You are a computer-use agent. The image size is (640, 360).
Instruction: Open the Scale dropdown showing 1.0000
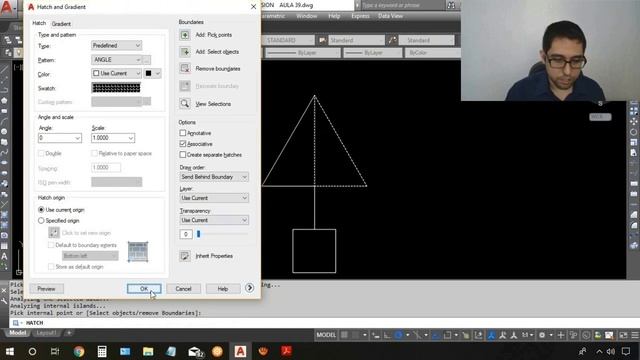(x=113, y=138)
